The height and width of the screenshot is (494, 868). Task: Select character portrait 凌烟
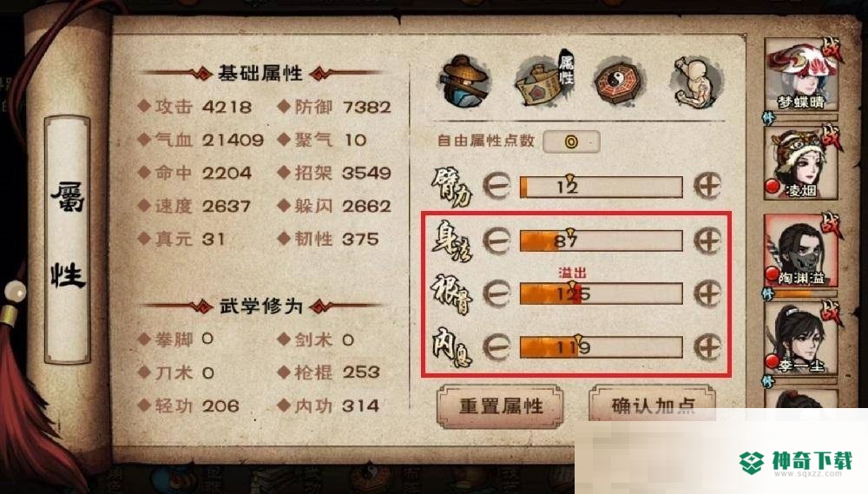[x=801, y=163]
